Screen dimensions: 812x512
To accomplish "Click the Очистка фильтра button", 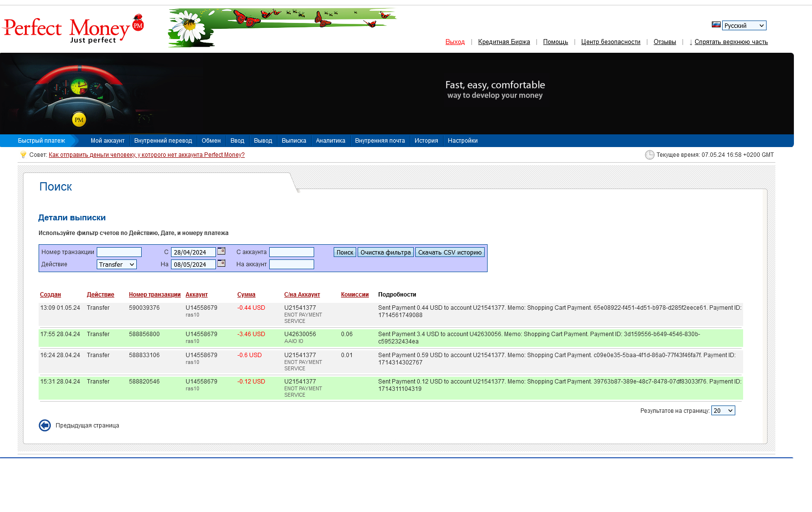I will [x=385, y=252].
